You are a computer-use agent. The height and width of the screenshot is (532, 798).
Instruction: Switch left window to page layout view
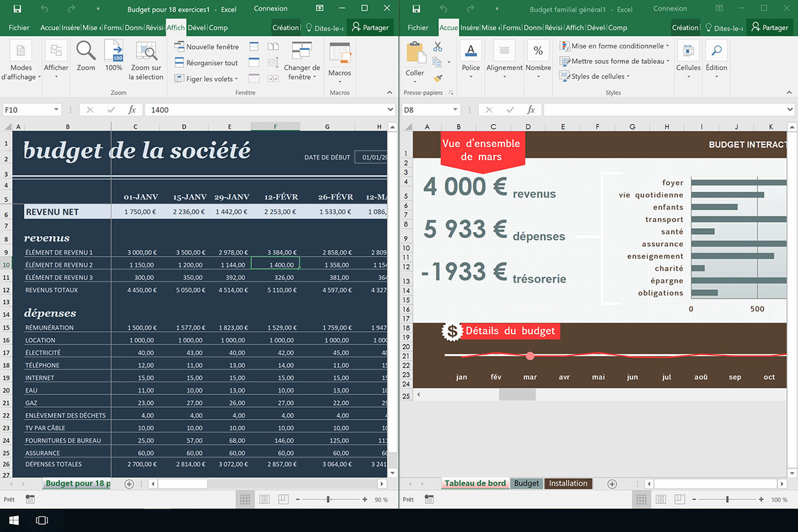tap(264, 499)
